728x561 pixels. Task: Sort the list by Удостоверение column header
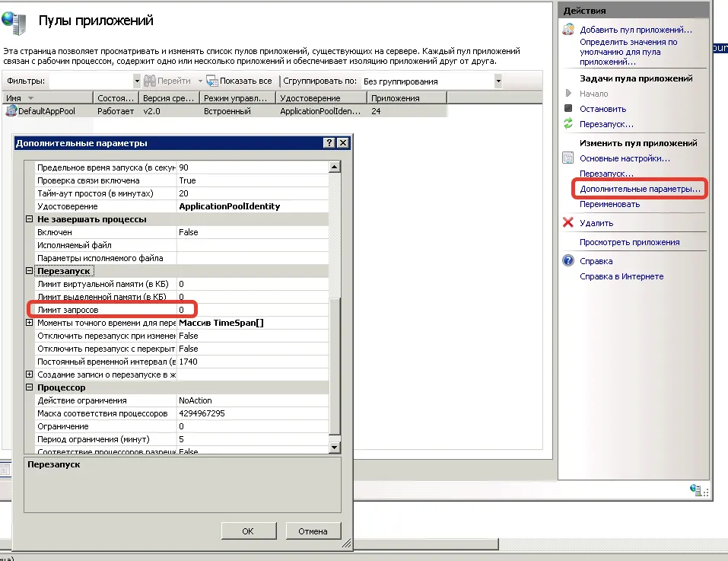click(x=321, y=98)
